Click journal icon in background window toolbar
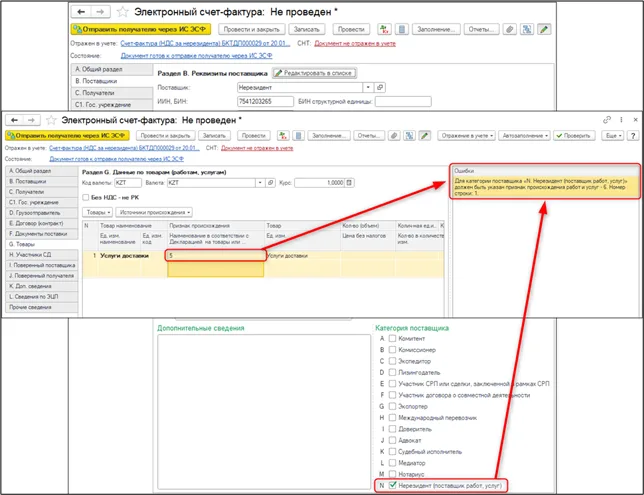Screen dimensions: 644x495 pyautogui.click(x=402, y=29)
